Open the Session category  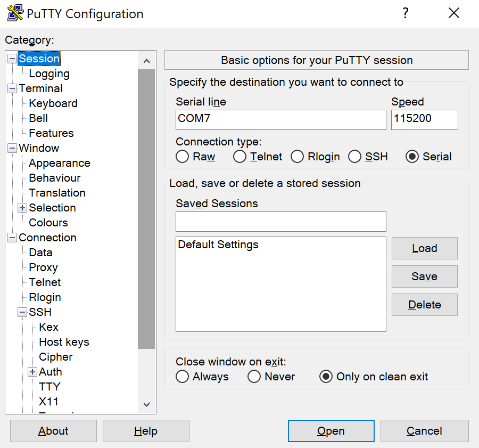click(x=39, y=59)
